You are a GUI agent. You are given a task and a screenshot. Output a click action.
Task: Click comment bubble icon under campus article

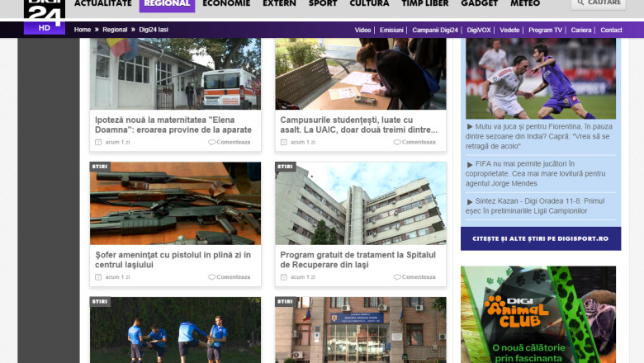[x=396, y=142]
